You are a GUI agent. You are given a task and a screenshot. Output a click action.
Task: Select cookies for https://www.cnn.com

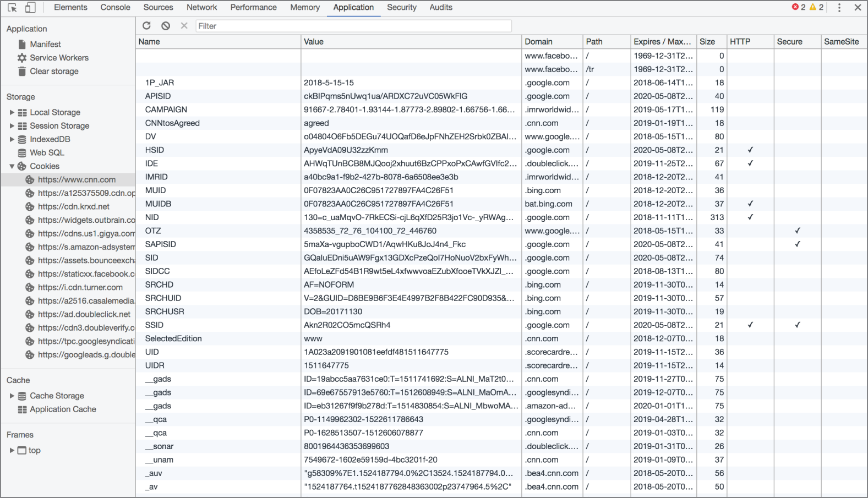point(77,179)
